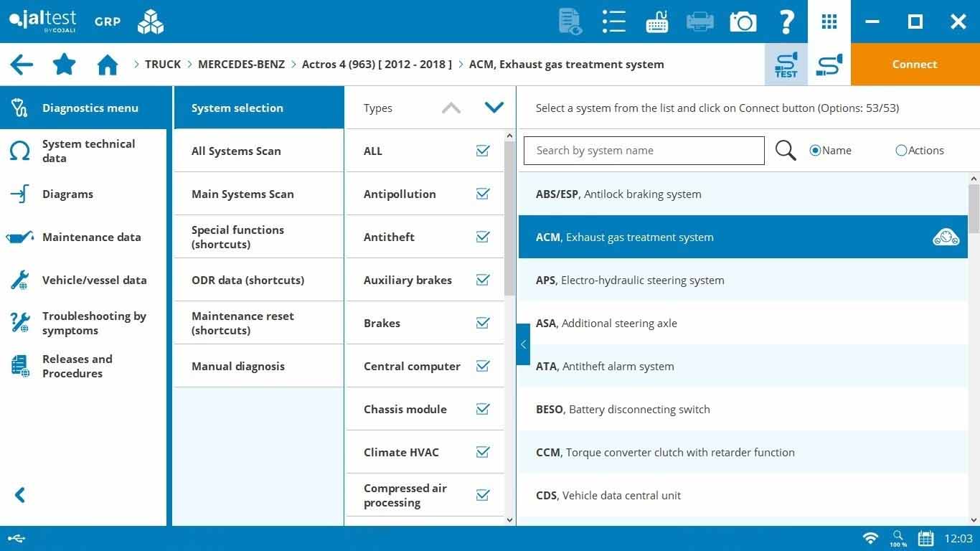This screenshot has width=980, height=551.
Task: Open Actros 4 (963) breadcrumb level
Action: 377,65
